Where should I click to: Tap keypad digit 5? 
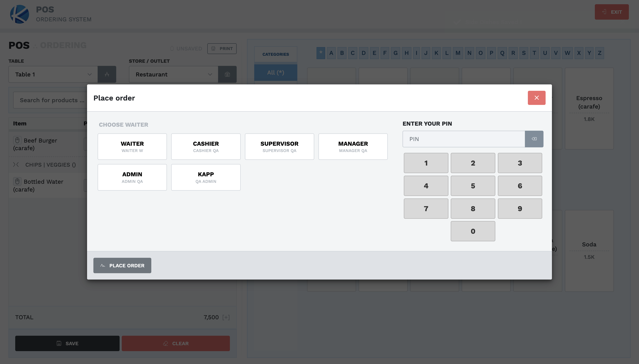(x=473, y=186)
